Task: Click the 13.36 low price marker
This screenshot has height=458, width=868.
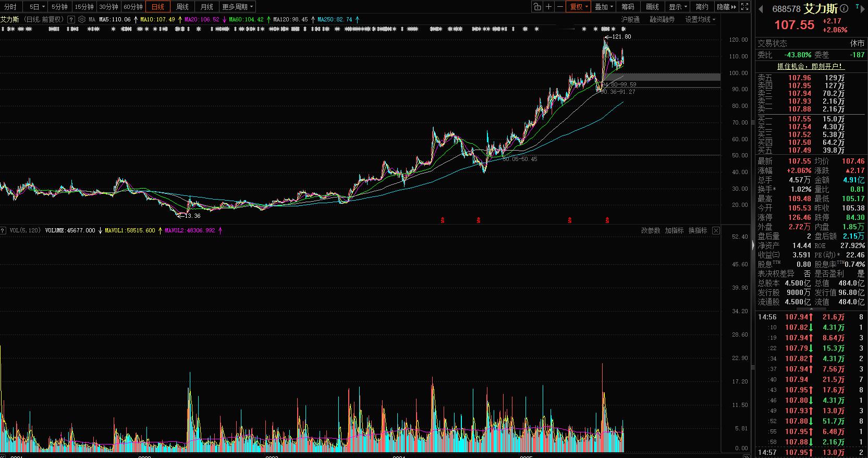Action: 192,216
